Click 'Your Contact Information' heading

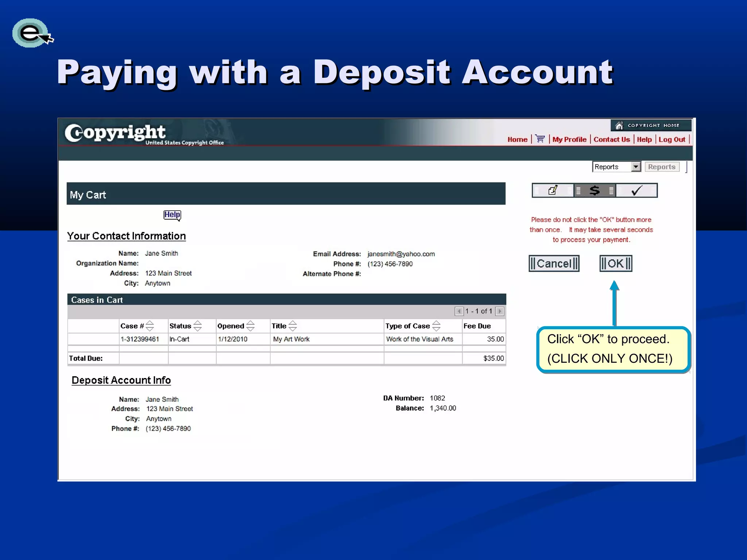pyautogui.click(x=126, y=236)
